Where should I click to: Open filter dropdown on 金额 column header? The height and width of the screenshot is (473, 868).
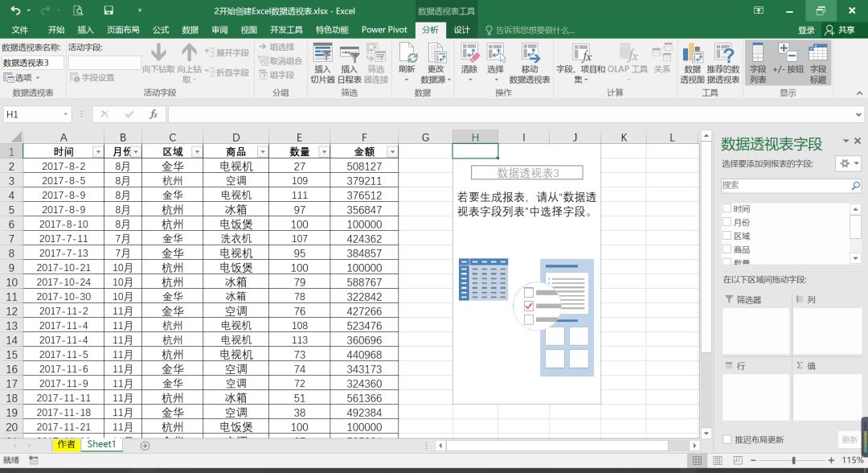point(392,152)
